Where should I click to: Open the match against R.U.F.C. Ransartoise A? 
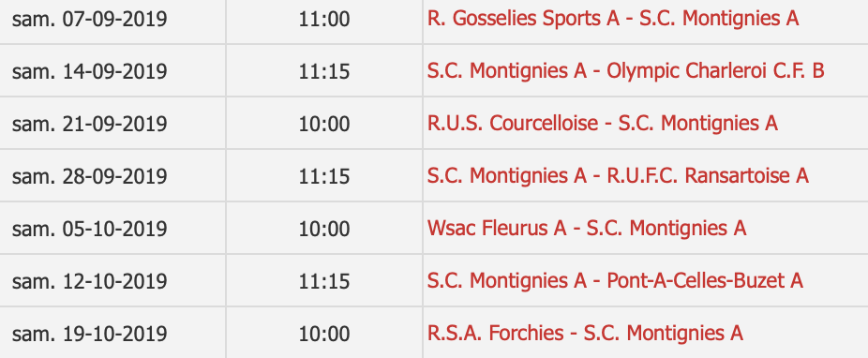click(618, 176)
